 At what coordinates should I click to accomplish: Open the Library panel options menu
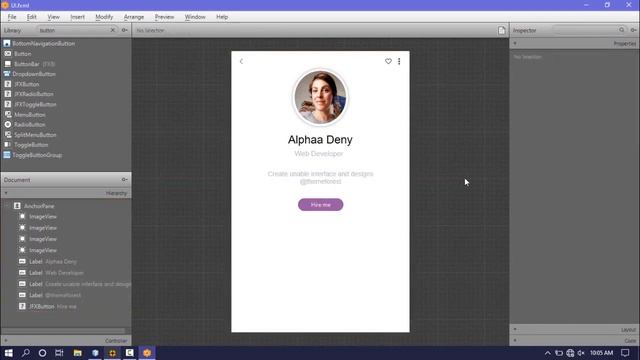[124, 30]
